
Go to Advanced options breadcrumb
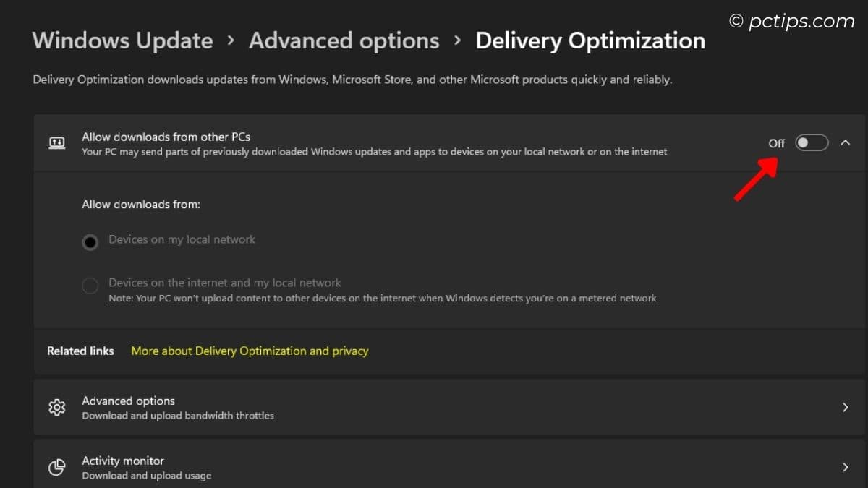tap(344, 40)
